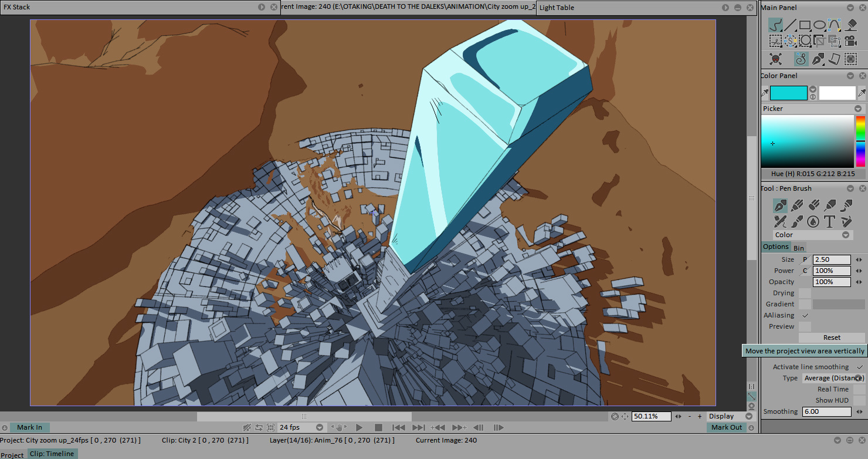Collapse the Main Panel

click(x=851, y=8)
